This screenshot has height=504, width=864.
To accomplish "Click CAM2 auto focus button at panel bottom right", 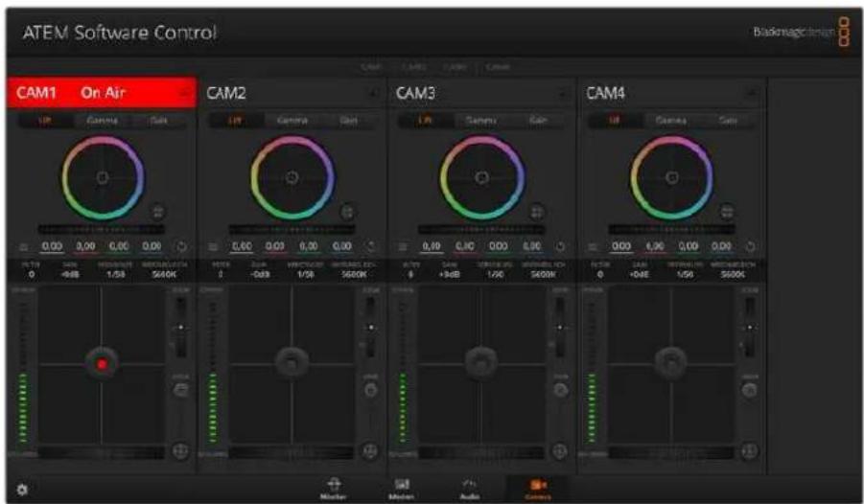I will [370, 451].
